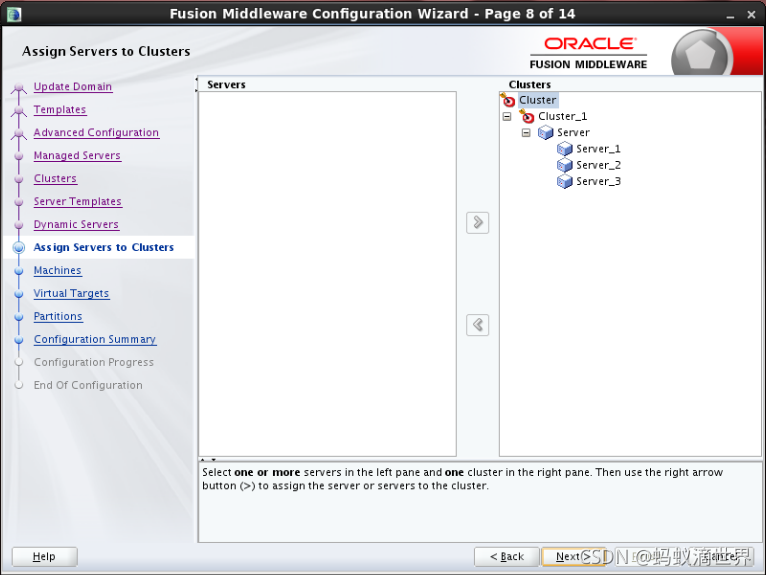Click the Assign Servers to Clusters step bullet
Viewport: 766px width, 575px height.
19,248
